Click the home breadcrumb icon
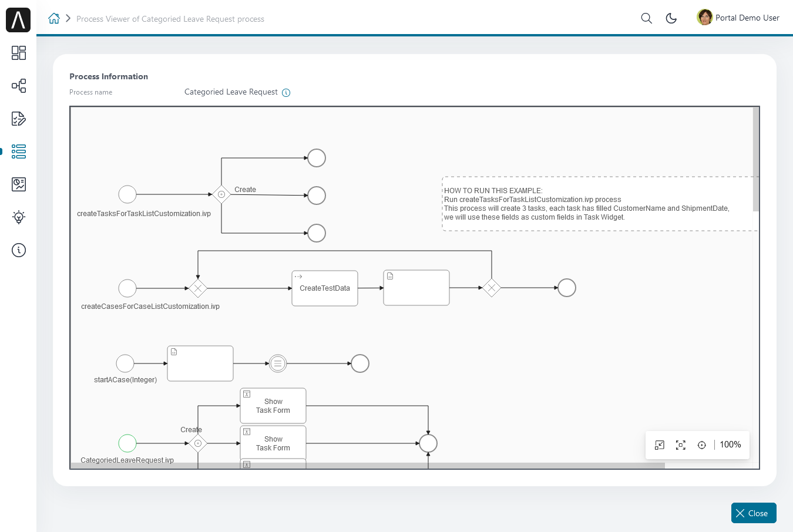 [x=54, y=18]
